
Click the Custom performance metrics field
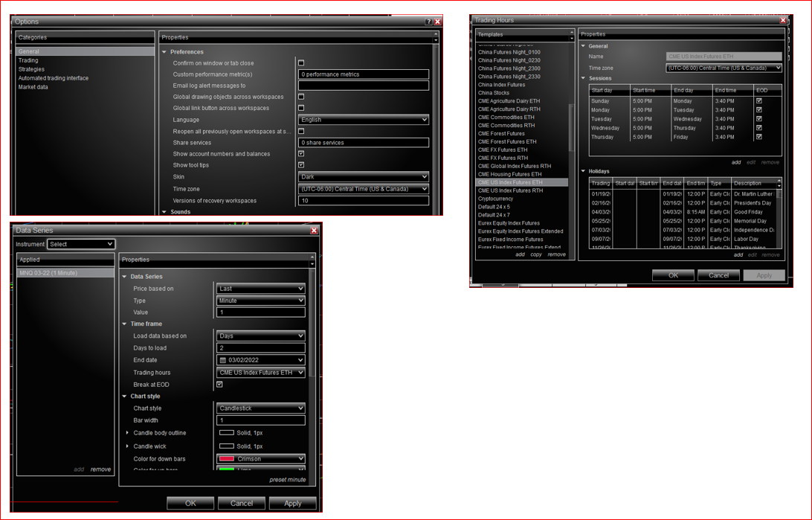coord(364,74)
